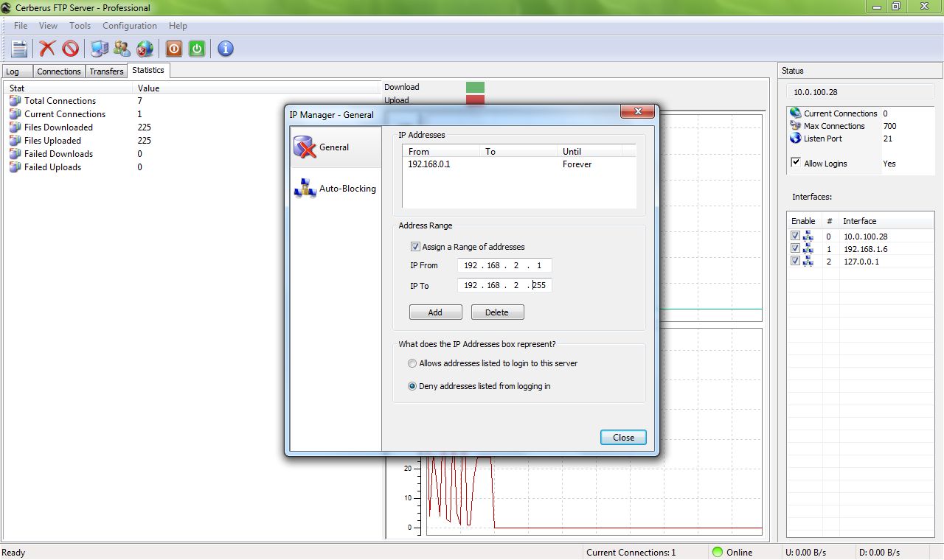
Task: Click the Value column header
Action: [257, 88]
